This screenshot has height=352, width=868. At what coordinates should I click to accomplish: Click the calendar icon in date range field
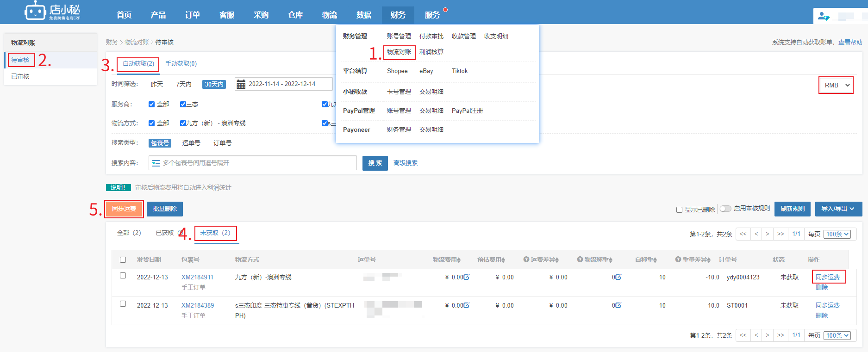coord(241,84)
